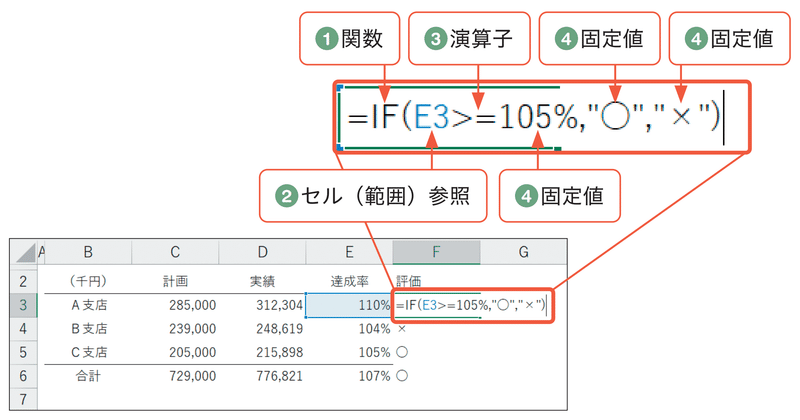Select row 4 header
Screen dimensions: 800x420
click(x=23, y=329)
